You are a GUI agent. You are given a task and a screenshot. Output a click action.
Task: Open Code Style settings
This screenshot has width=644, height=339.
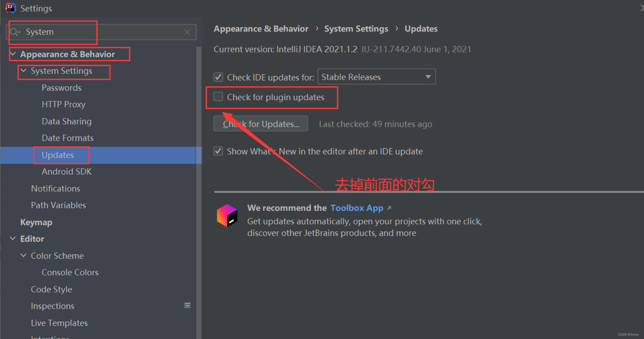click(x=51, y=289)
